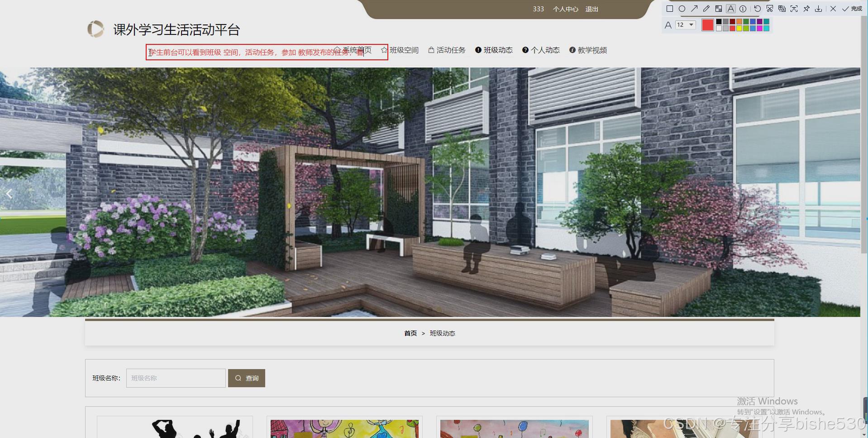The height and width of the screenshot is (438, 868).
Task: Click the 班级名称 search input field
Action: coord(176,378)
